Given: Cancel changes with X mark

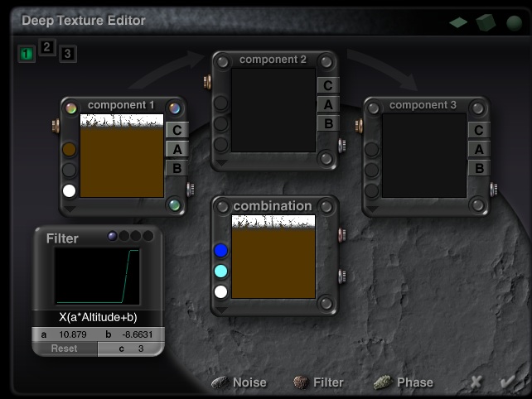Looking at the screenshot, I should tap(476, 382).
